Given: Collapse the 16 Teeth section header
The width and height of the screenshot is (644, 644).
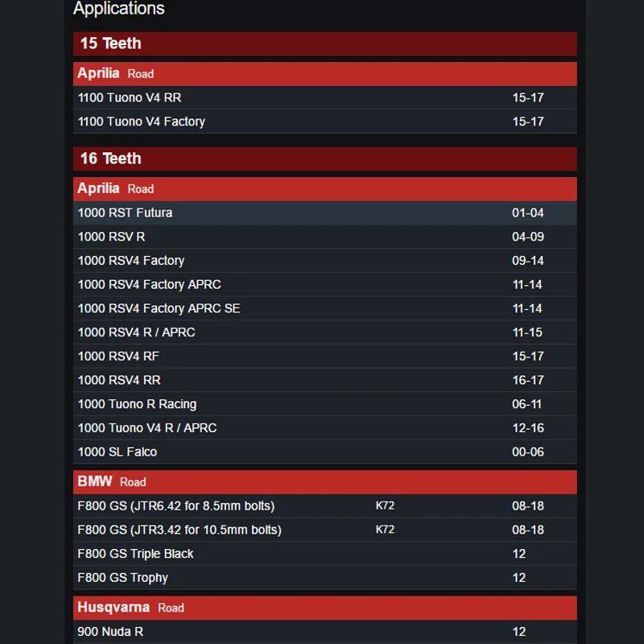Looking at the screenshot, I should pos(325,159).
